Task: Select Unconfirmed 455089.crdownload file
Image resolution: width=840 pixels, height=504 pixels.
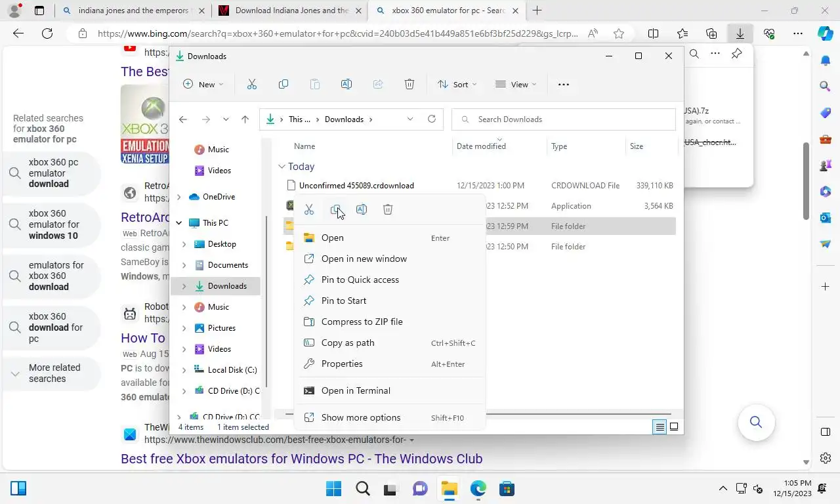Action: click(x=480, y=186)
